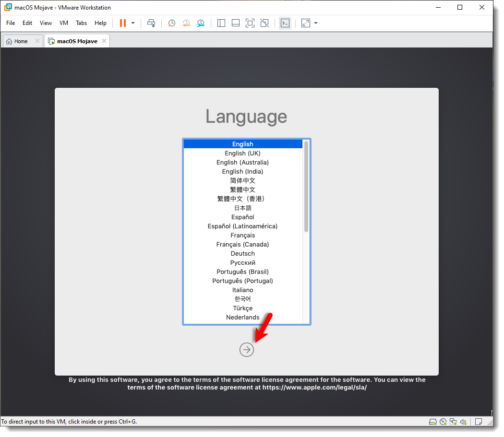Select Português (Brasil) language
Image resolution: width=504 pixels, height=437 pixels.
tap(243, 272)
